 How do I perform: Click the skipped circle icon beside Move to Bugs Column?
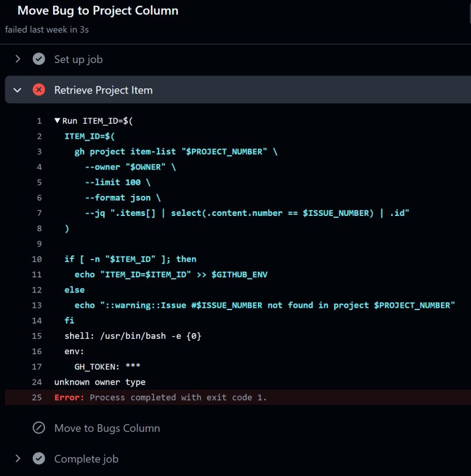(38, 428)
